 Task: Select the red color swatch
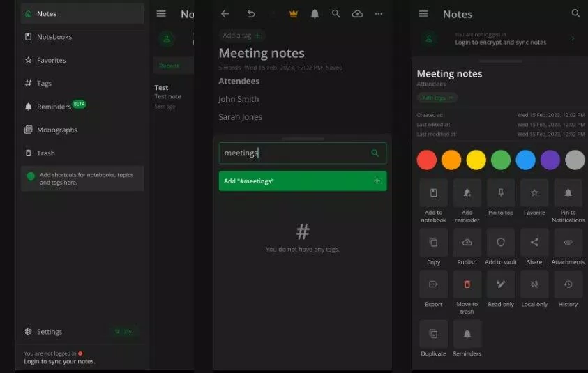coord(427,160)
